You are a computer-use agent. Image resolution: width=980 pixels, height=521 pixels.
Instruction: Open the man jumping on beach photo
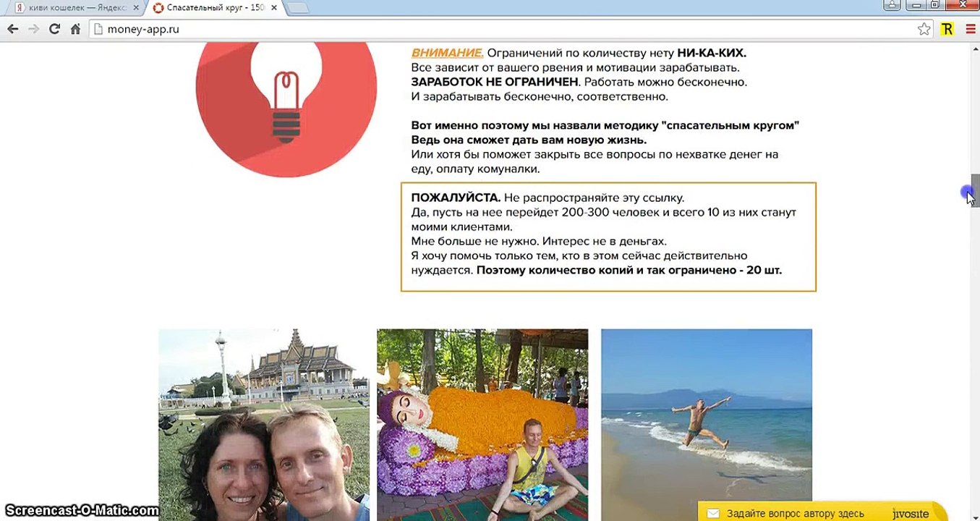coord(707,425)
